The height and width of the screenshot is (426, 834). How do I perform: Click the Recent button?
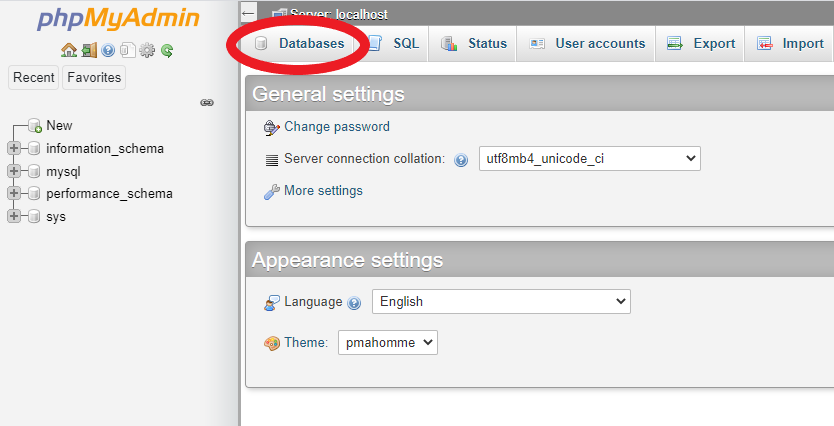pyautogui.click(x=34, y=78)
